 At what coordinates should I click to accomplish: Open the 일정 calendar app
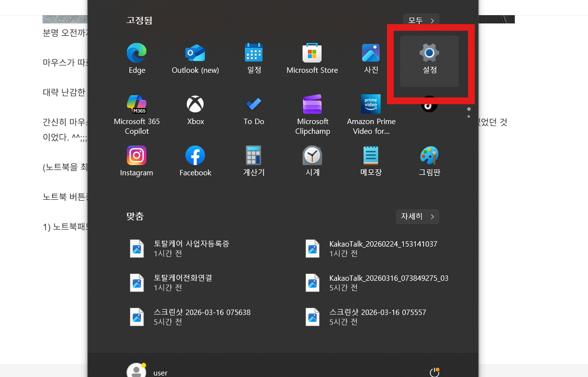pyautogui.click(x=254, y=59)
